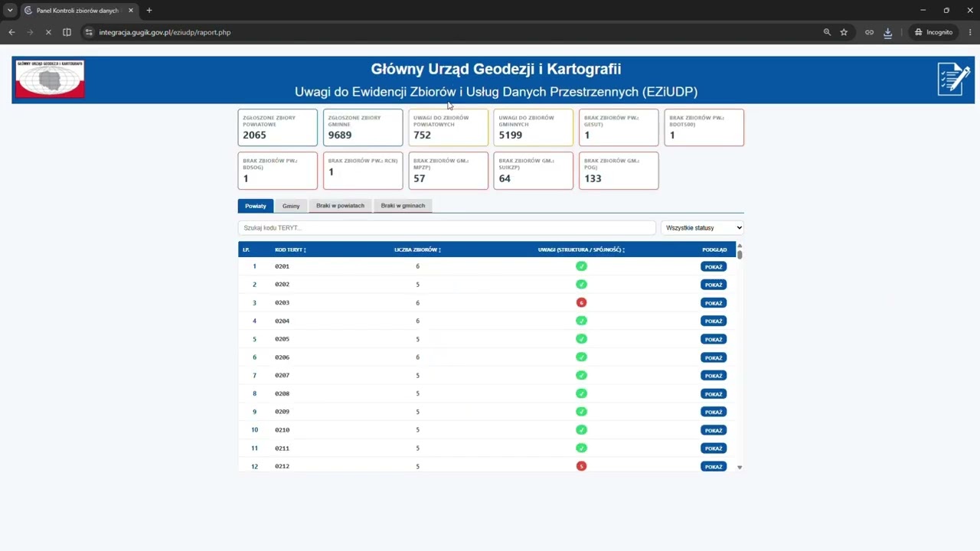The image size is (980, 551).
Task: Sort by UWAGI (STRUKTURA / SPÓJNOŚĆ) column
Action: [x=581, y=249]
